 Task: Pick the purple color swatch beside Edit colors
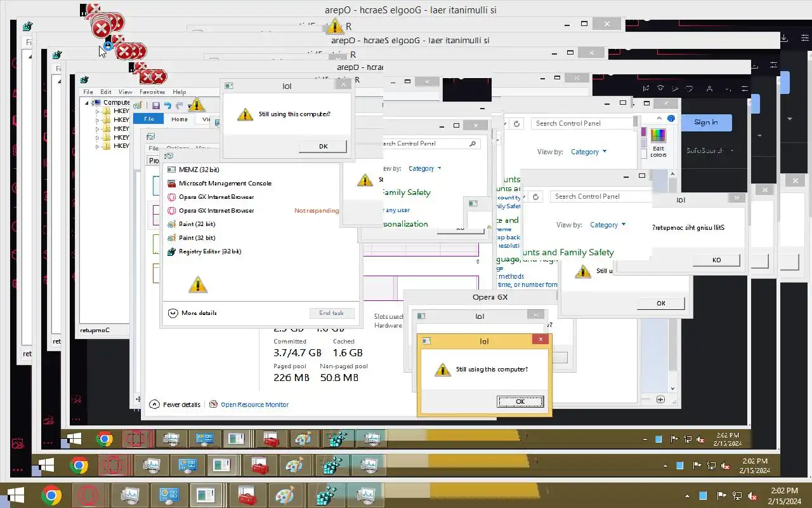pyautogui.click(x=643, y=133)
